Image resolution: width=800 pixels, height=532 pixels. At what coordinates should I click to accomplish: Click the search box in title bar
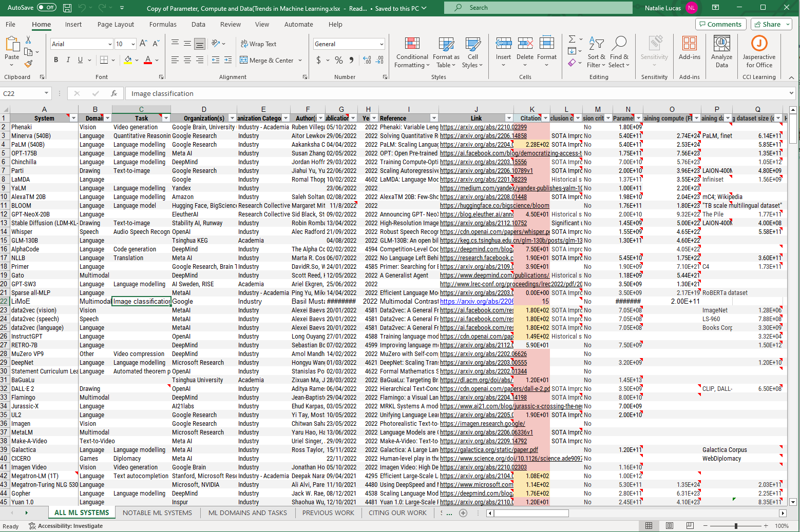pyautogui.click(x=538, y=8)
